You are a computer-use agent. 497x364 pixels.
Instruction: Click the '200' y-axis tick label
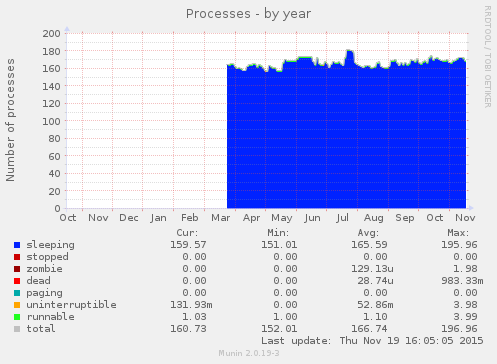(51, 34)
